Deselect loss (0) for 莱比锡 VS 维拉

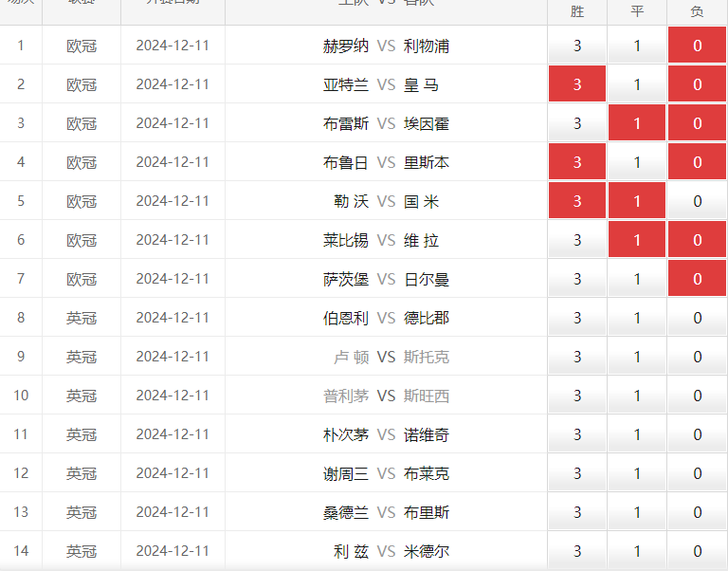pyautogui.click(x=697, y=240)
